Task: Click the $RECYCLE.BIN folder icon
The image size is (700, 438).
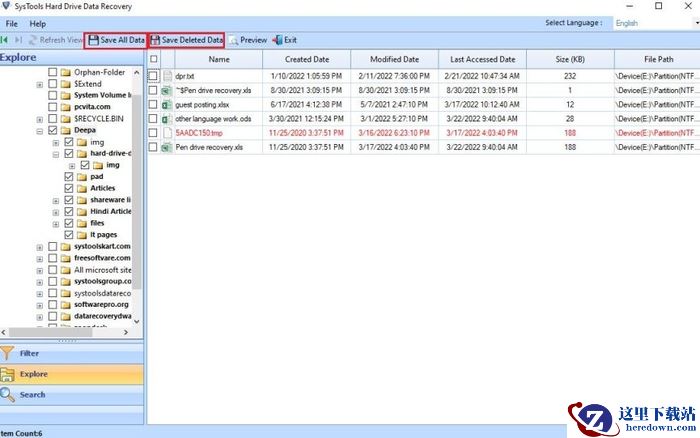Action: [66, 119]
